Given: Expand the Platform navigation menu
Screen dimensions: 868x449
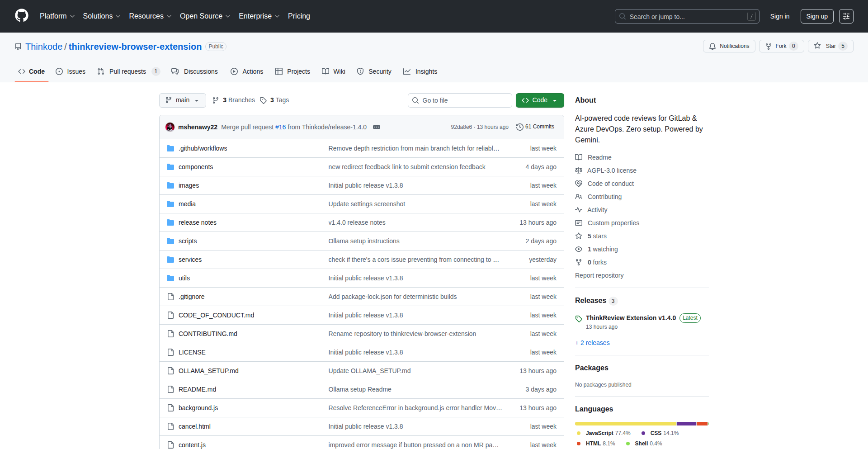Looking at the screenshot, I should coord(57,16).
